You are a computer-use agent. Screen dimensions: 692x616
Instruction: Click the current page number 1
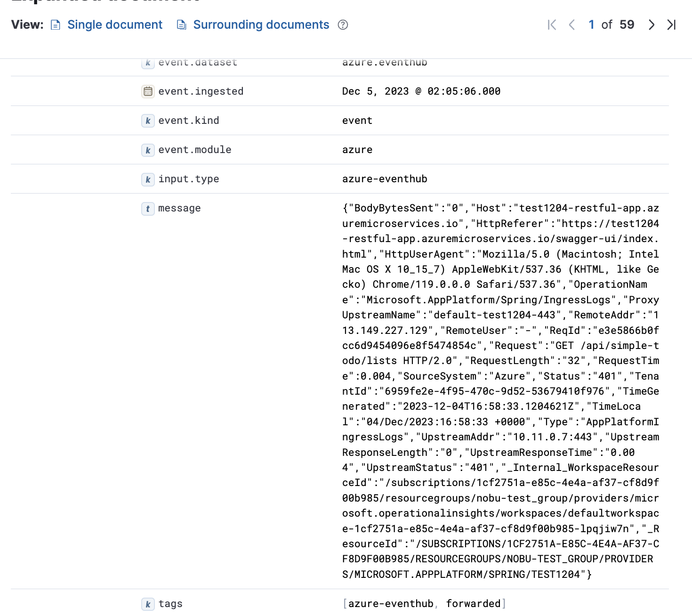pos(591,25)
